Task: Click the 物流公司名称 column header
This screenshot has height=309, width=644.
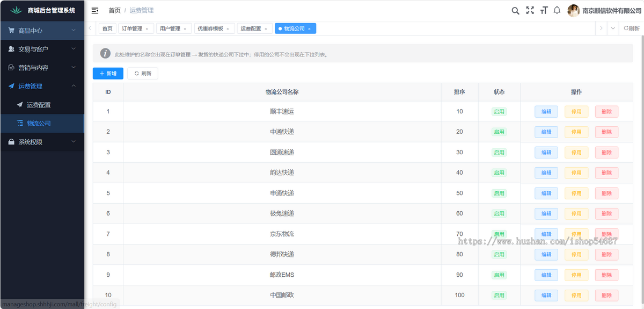Action: coord(282,92)
